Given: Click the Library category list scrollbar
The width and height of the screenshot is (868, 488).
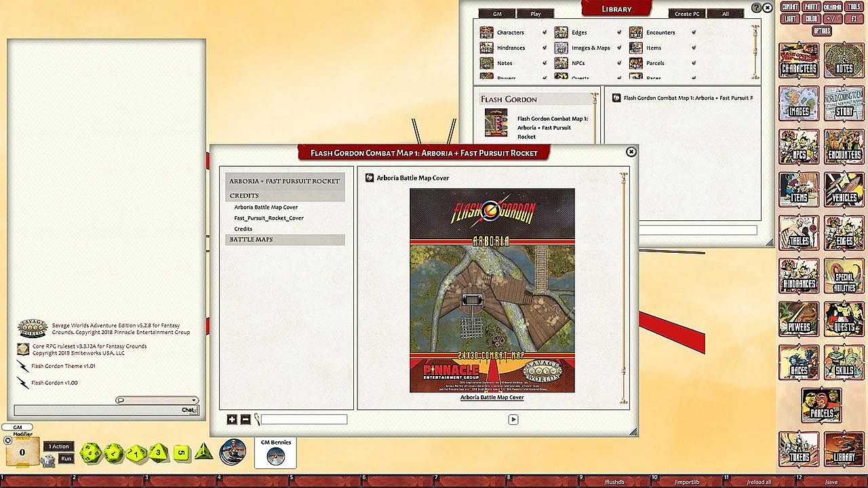Looking at the screenshot, I should [x=755, y=52].
